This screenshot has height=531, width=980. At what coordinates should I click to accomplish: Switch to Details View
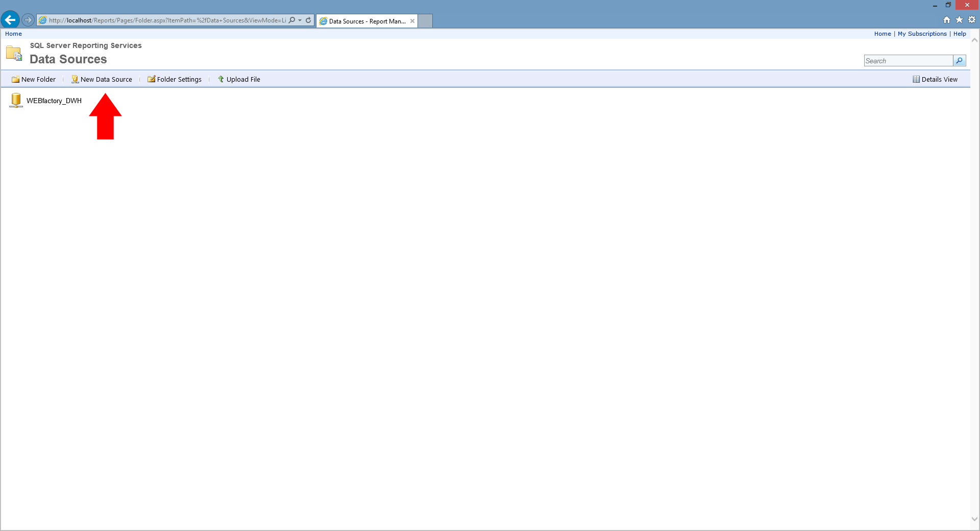pos(935,79)
